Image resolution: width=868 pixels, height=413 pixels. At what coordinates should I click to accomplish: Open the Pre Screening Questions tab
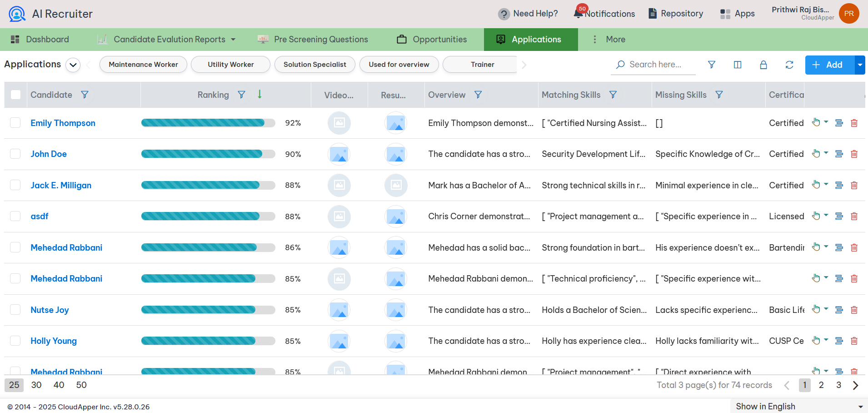pos(321,39)
